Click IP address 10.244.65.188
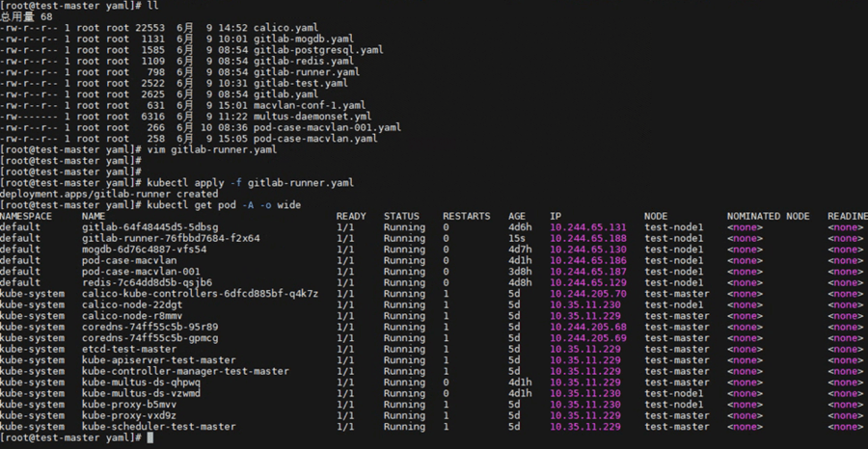This screenshot has width=868, height=449. click(x=588, y=238)
